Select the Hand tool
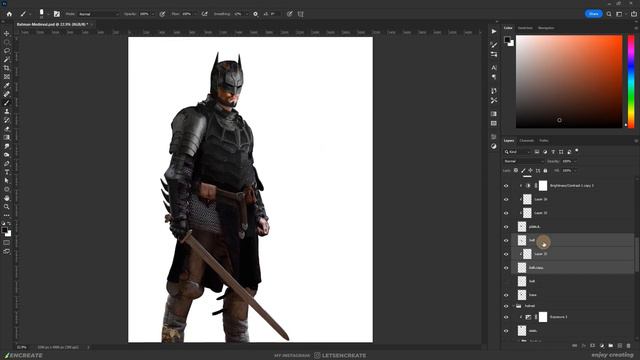 click(x=7, y=198)
